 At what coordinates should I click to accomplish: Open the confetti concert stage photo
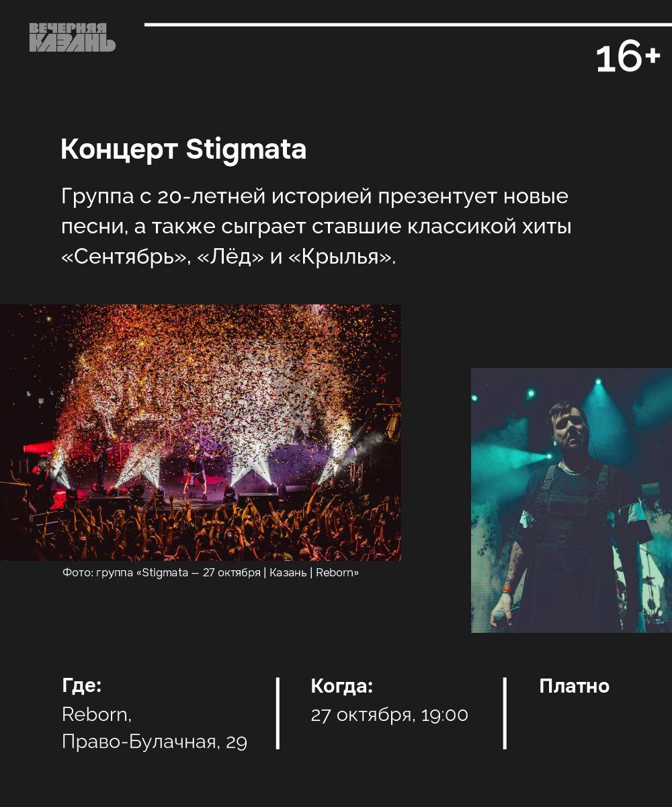(x=200, y=432)
